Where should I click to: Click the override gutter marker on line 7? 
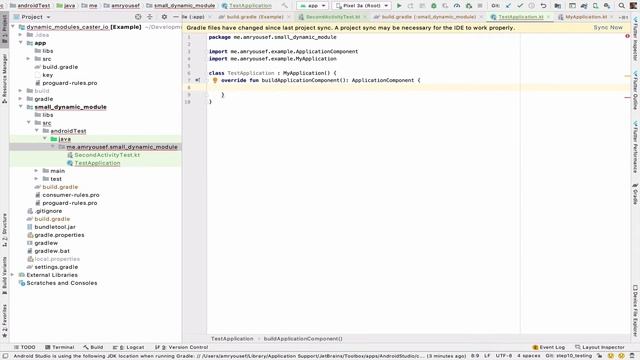tap(198, 80)
